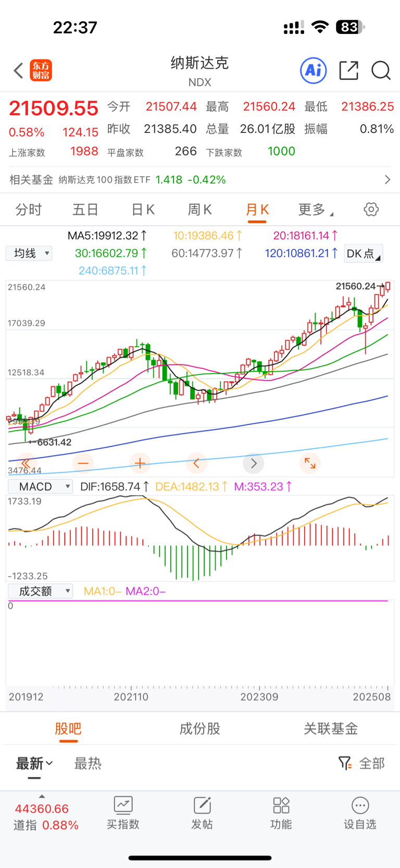Tap the 下跌家数 1000 value

pyautogui.click(x=251, y=152)
